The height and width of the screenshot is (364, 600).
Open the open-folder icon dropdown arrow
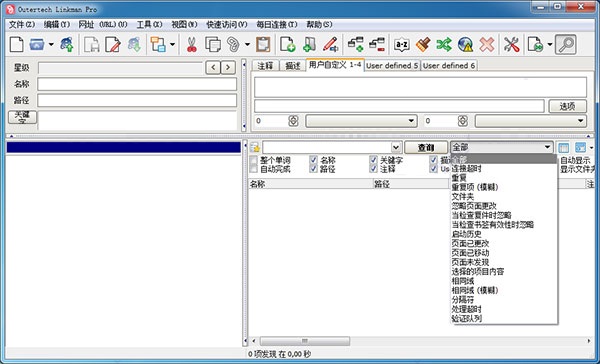coord(51,44)
